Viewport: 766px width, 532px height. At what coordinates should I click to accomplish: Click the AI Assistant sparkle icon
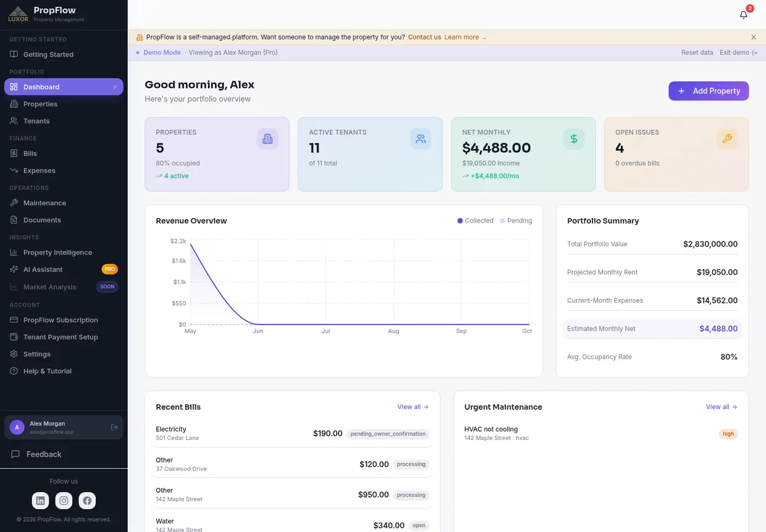(x=14, y=269)
